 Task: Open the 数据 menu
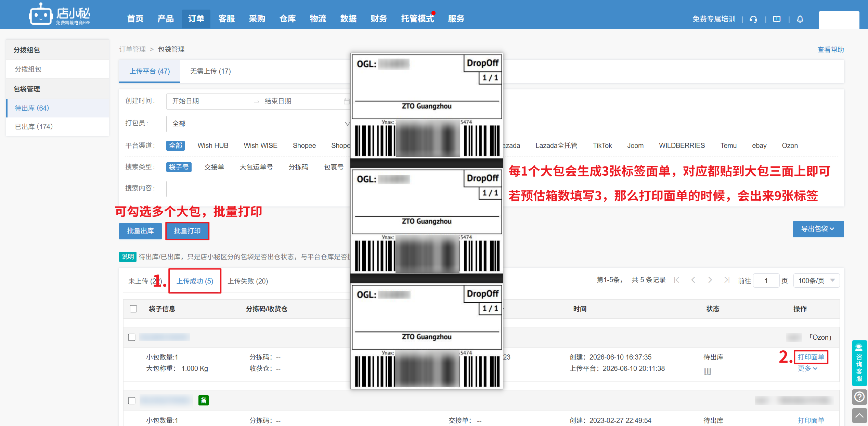point(348,19)
